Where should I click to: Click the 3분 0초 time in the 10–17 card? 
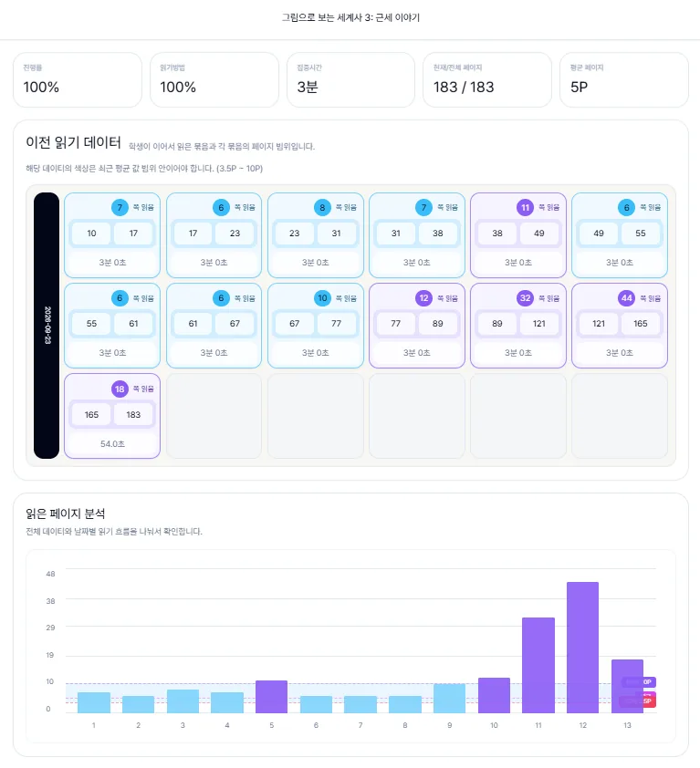tap(112, 263)
